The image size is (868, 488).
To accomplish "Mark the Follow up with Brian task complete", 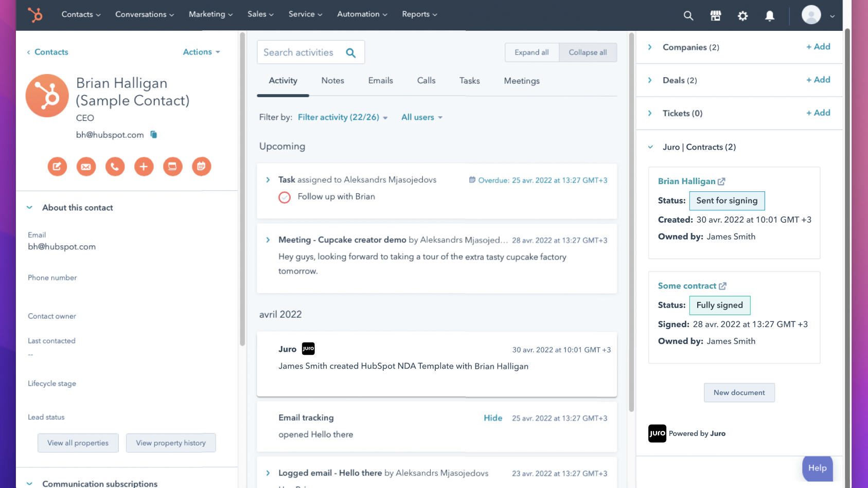I will pyautogui.click(x=284, y=197).
